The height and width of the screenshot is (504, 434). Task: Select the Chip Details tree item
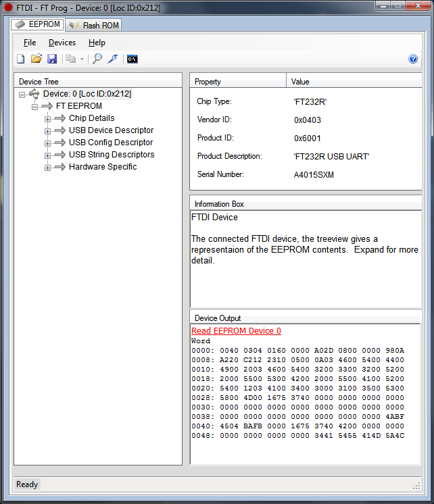[92, 118]
